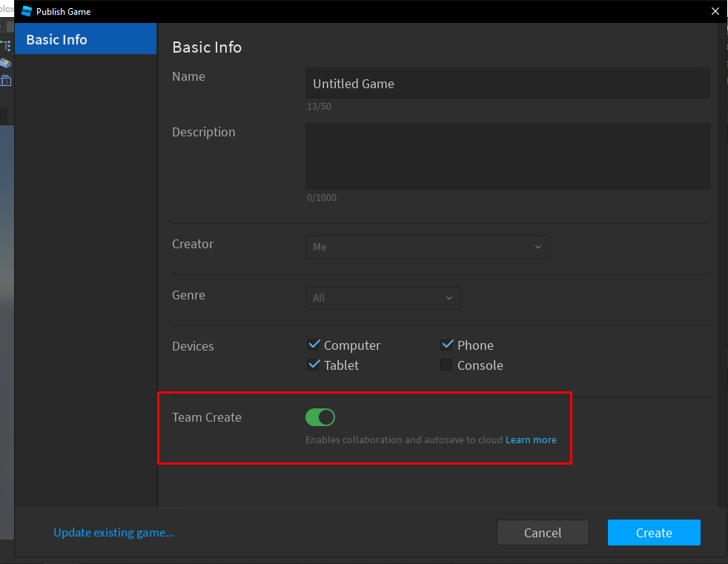This screenshot has width=728, height=564.
Task: Click the 13/50 name character counter
Action: pos(319,106)
